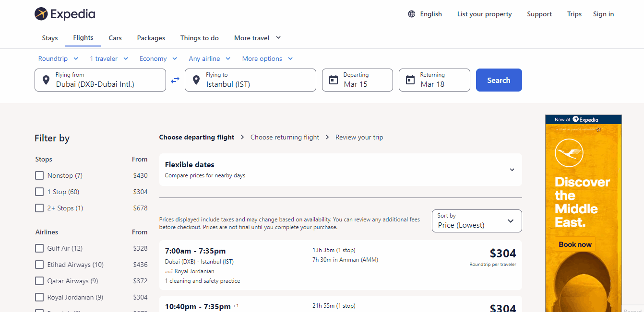The height and width of the screenshot is (312, 644).
Task: Switch to the Things to do tab
Action: pos(200,38)
